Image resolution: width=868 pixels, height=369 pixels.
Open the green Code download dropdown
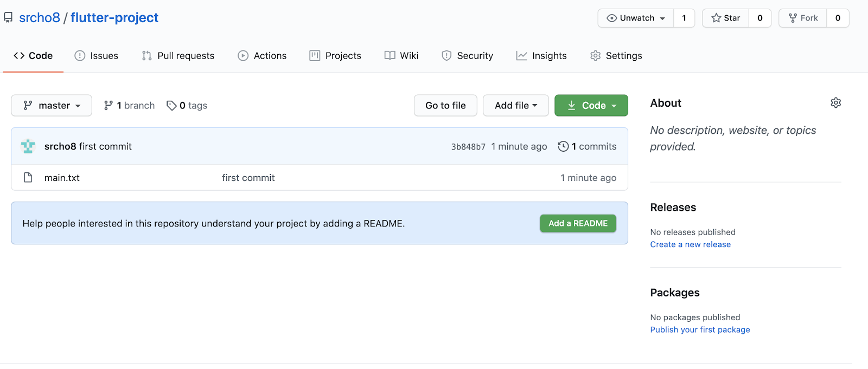click(591, 105)
